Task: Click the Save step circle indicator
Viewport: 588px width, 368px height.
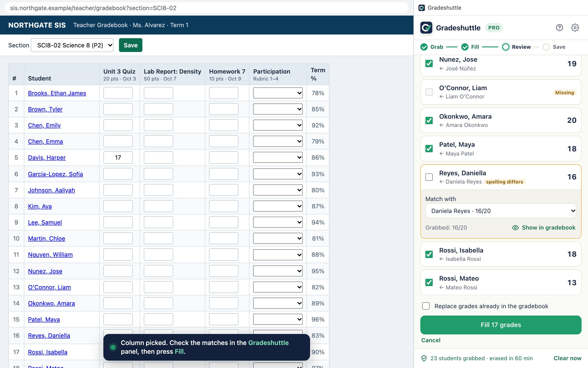Action: (546, 47)
